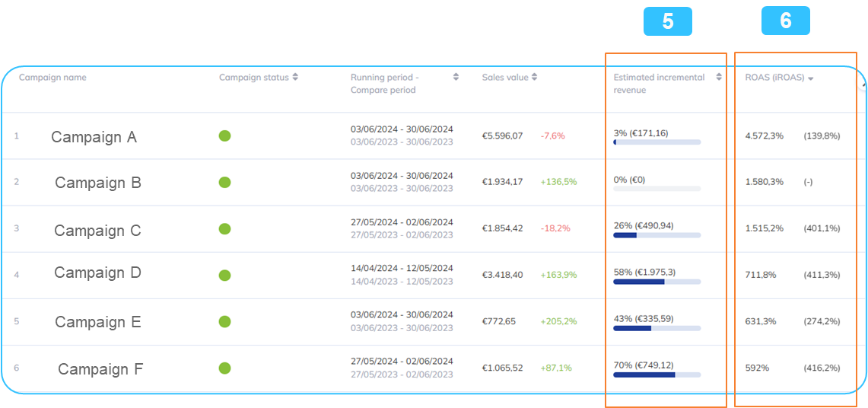Click iROAS value (401,1%)
Screen dimensions: 868x408
822,228
